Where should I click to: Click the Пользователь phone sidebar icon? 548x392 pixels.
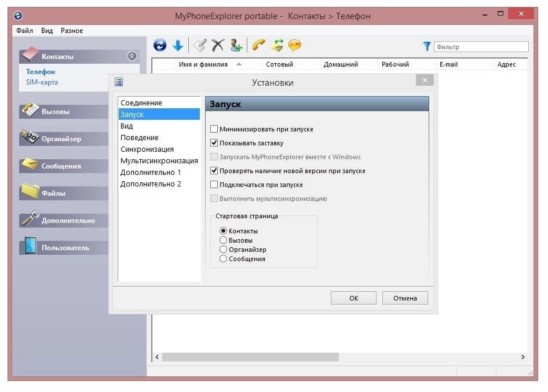[31, 246]
